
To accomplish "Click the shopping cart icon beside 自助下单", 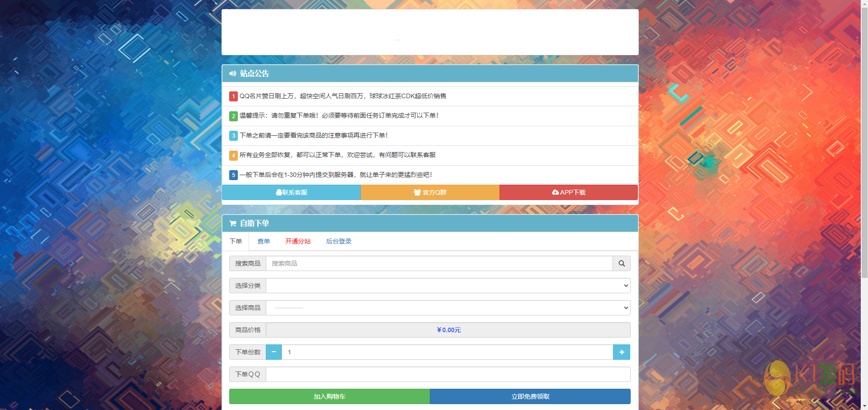I will (233, 223).
